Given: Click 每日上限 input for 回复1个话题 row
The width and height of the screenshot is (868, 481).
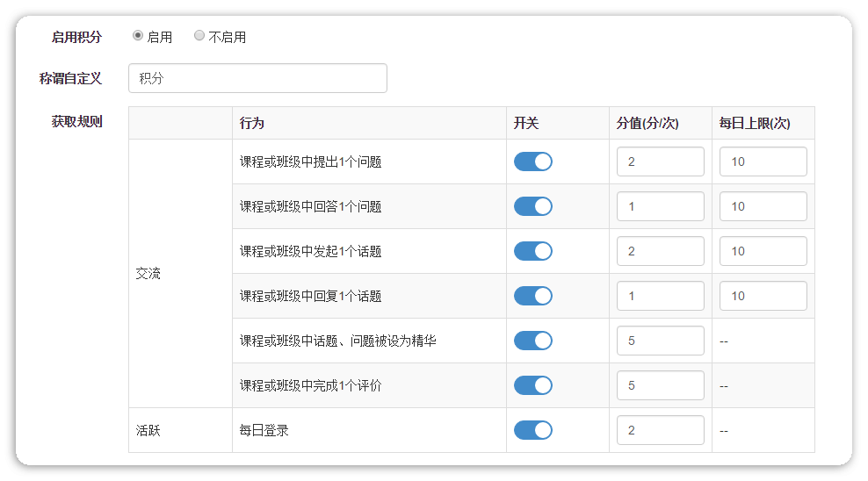Looking at the screenshot, I should pos(763,296).
